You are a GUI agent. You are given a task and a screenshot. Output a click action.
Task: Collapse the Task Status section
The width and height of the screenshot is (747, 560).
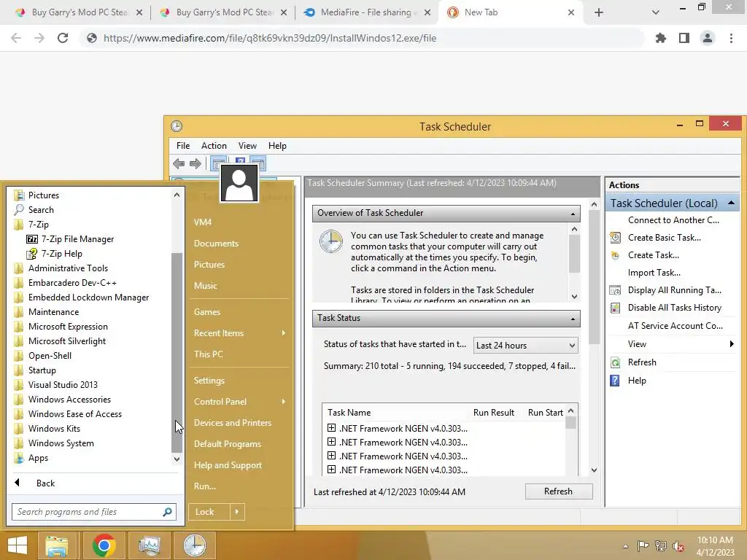coord(573,319)
